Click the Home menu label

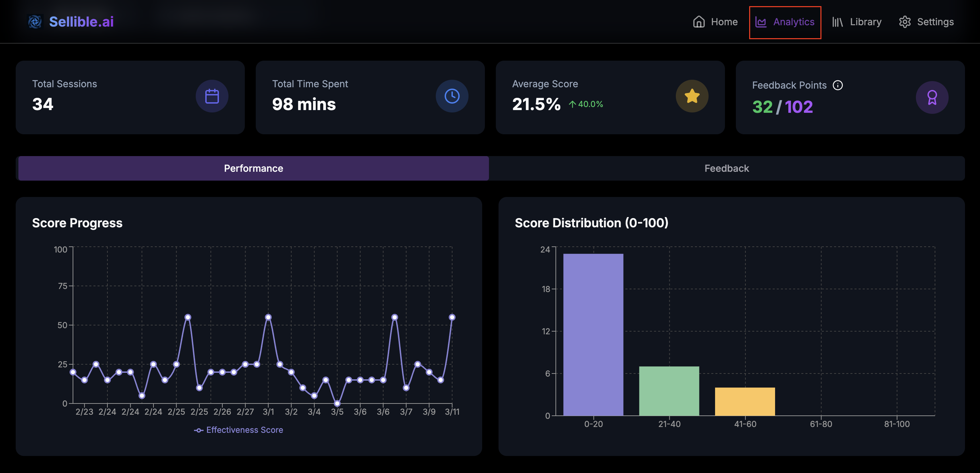724,22
